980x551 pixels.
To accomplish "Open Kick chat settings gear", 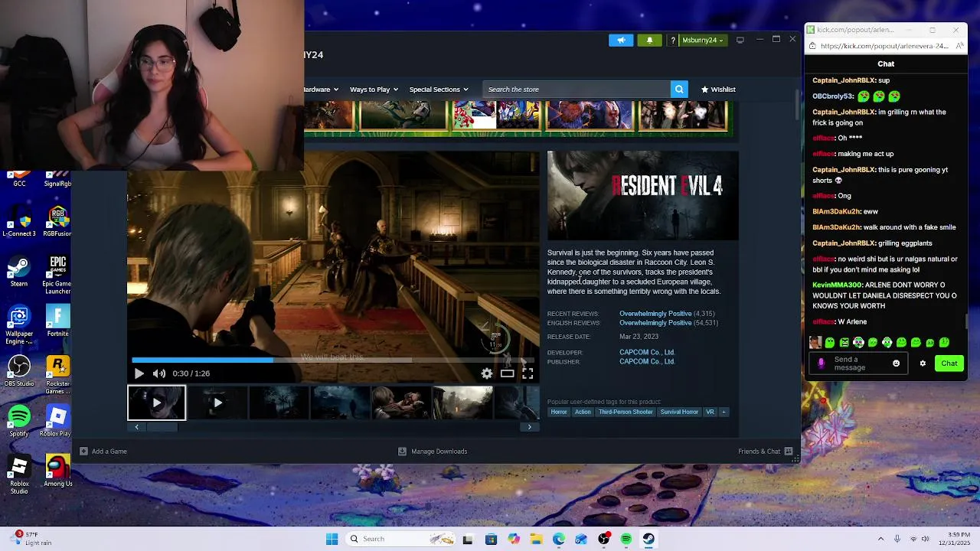I will coord(923,364).
